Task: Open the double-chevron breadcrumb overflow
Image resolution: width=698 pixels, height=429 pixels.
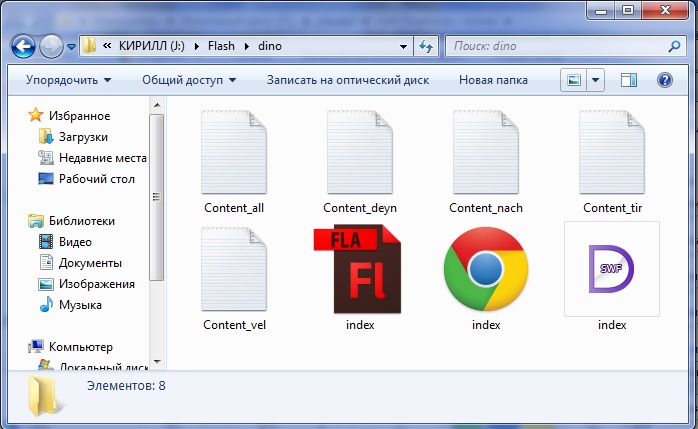Action: click(x=107, y=45)
